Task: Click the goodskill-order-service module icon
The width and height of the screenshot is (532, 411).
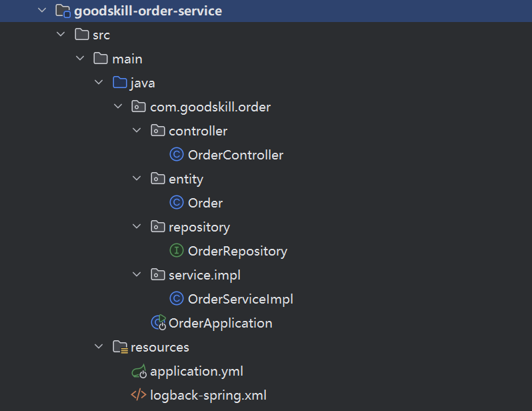Action: pos(62,11)
